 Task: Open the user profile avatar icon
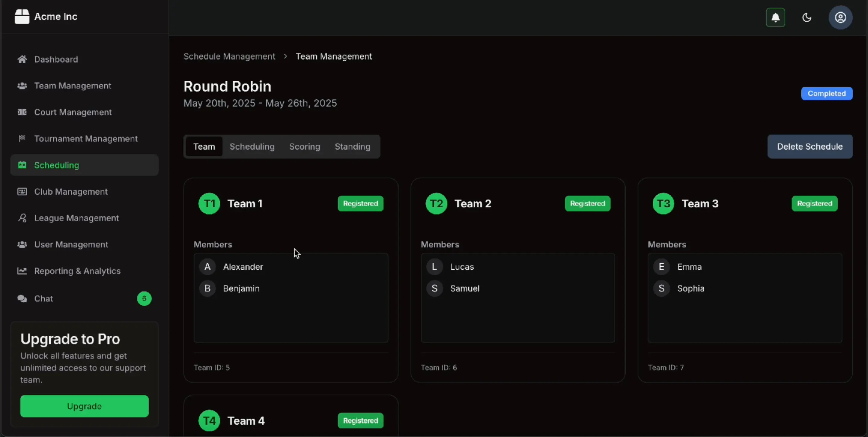click(x=840, y=17)
